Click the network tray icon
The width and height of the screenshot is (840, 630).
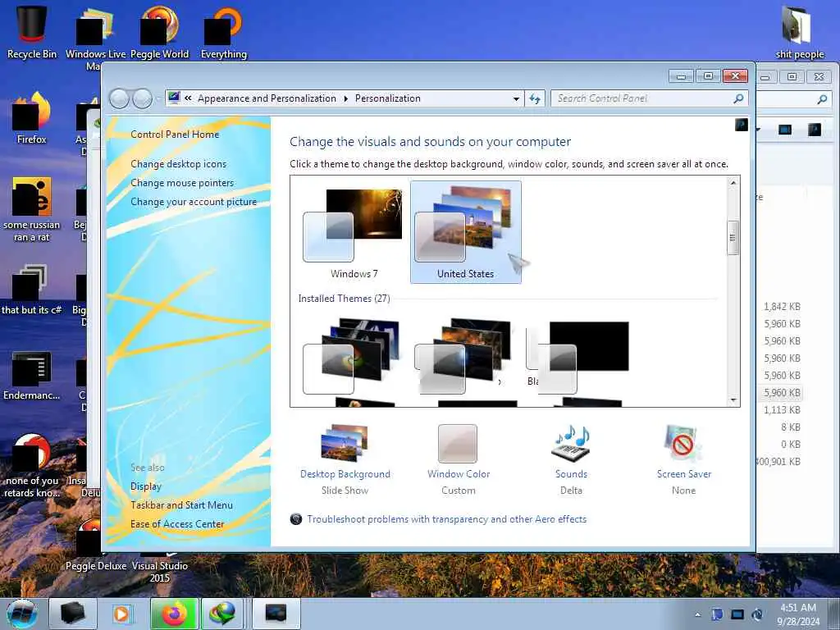[x=737, y=614]
